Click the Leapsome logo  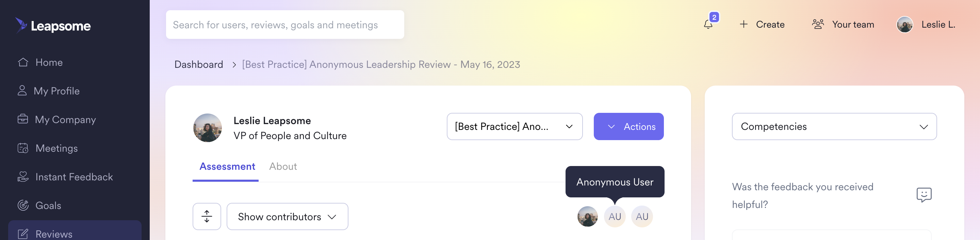click(x=53, y=25)
